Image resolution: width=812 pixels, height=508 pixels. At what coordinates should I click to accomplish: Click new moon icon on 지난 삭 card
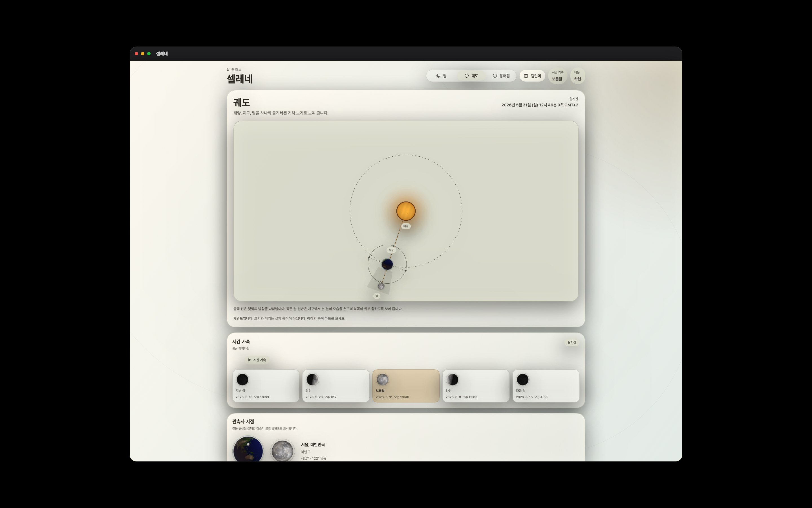click(242, 380)
